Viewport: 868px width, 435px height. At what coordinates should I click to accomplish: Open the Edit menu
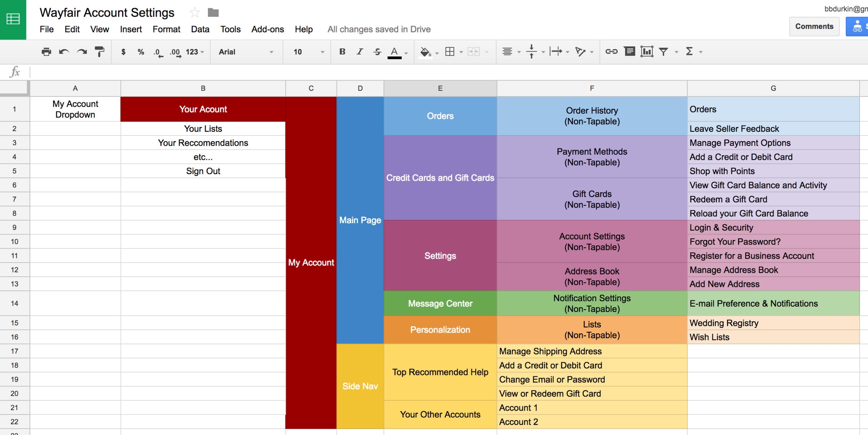click(x=72, y=29)
